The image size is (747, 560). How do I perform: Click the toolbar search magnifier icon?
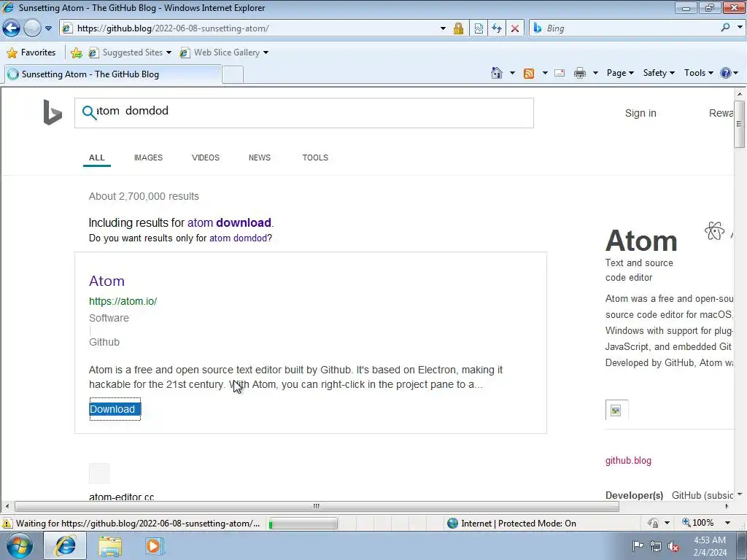point(726,28)
